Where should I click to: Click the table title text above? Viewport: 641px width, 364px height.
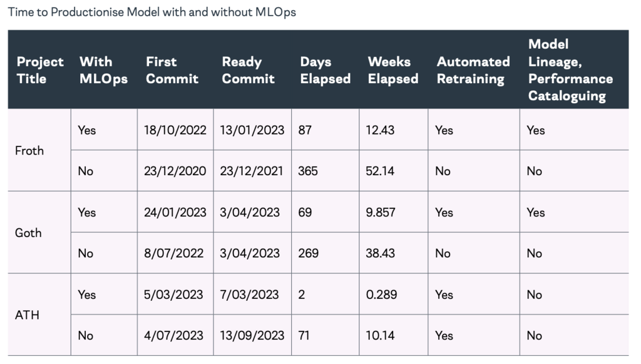(x=152, y=13)
